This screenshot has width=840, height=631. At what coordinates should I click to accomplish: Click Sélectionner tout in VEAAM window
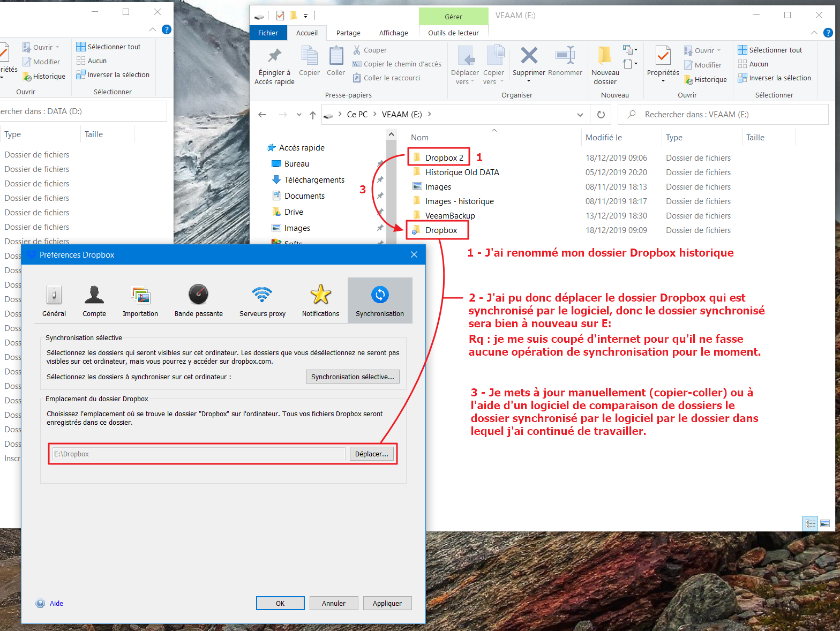[x=770, y=50]
